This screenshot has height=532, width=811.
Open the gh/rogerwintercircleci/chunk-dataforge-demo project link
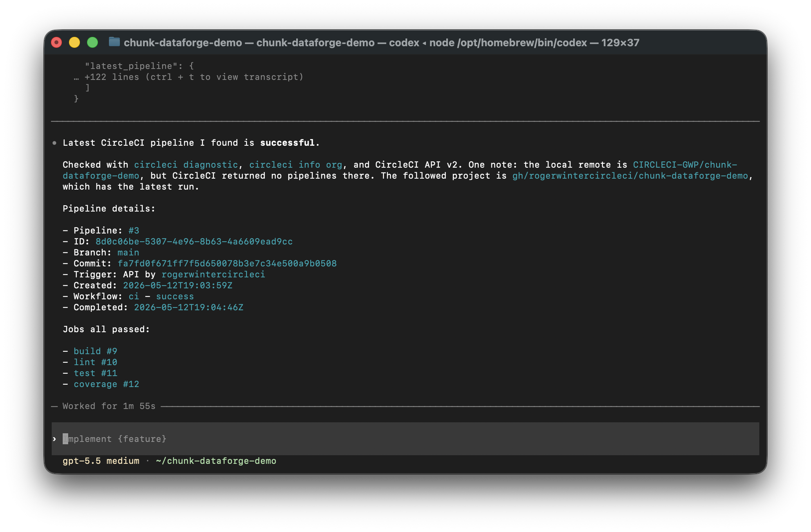point(630,176)
